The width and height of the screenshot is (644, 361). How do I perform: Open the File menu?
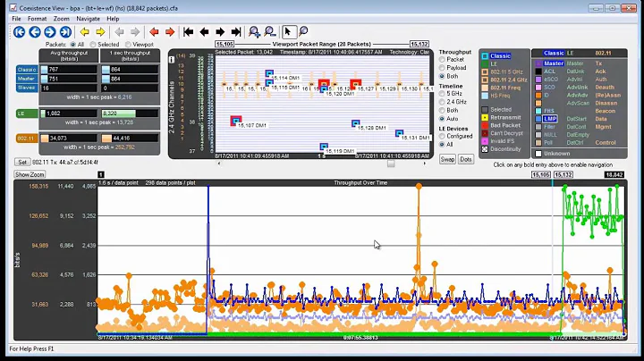point(16,19)
